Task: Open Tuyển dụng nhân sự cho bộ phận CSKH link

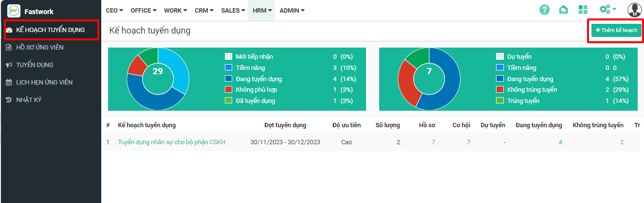Action: [x=171, y=142]
